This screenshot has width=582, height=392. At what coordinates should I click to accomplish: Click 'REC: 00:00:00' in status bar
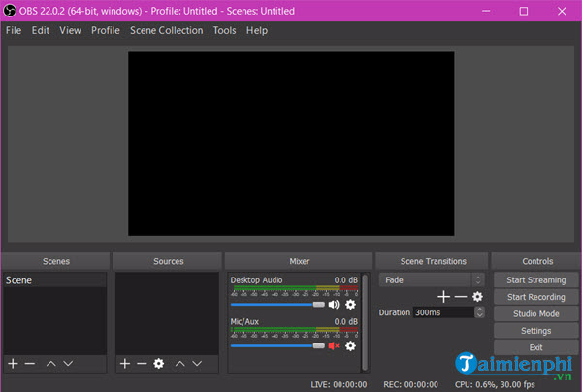(410, 384)
